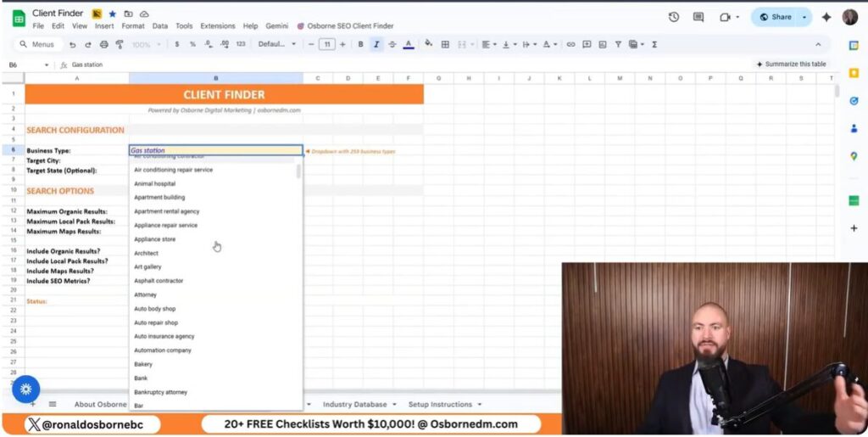The image size is (868, 437).
Task: Open the Extensions menu
Action: coord(218,26)
